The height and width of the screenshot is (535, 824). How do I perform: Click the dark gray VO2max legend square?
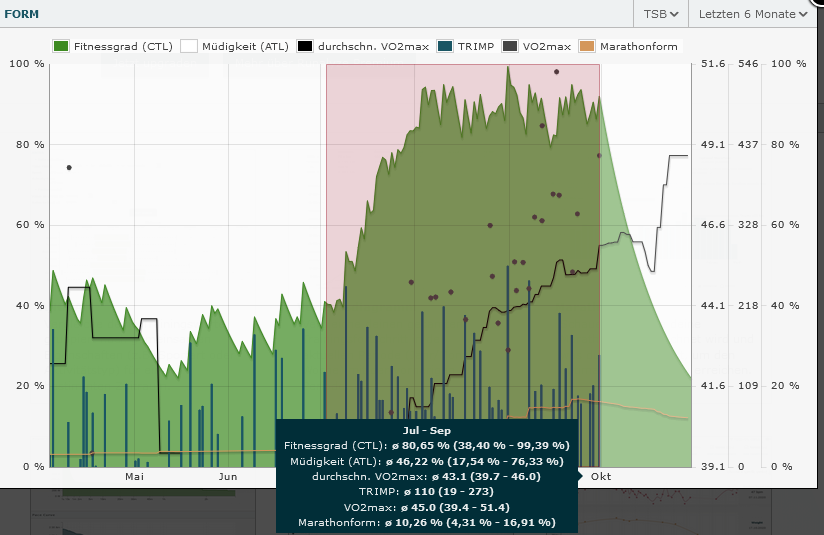(x=510, y=46)
